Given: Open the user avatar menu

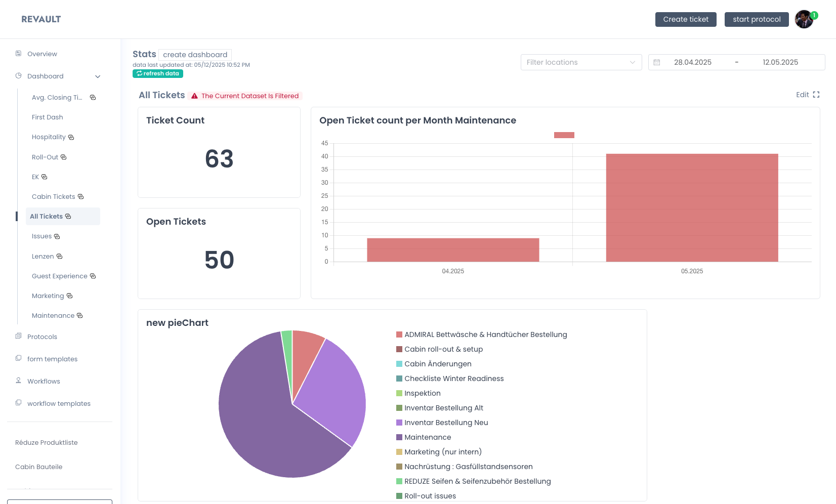Looking at the screenshot, I should coord(804,19).
